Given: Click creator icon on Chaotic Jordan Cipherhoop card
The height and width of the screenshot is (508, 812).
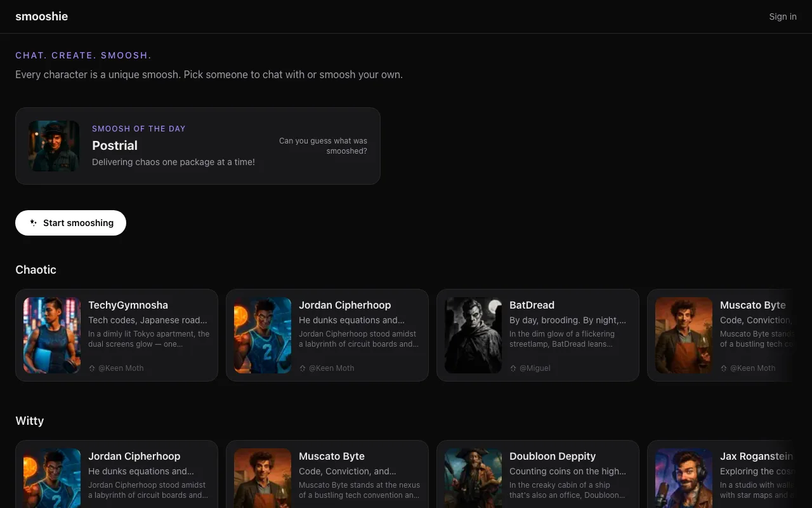Looking at the screenshot, I should (x=303, y=368).
